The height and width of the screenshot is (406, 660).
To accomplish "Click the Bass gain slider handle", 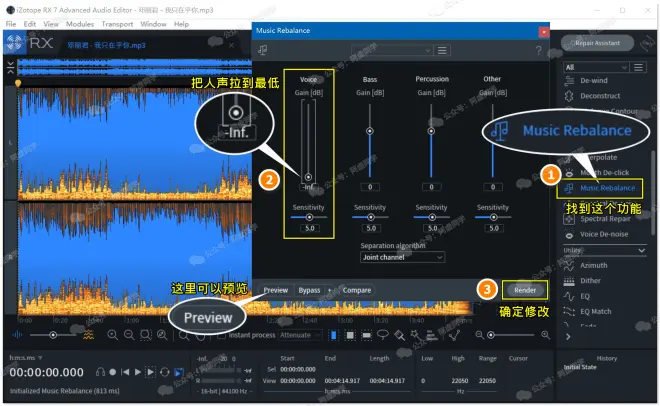I will (370, 131).
